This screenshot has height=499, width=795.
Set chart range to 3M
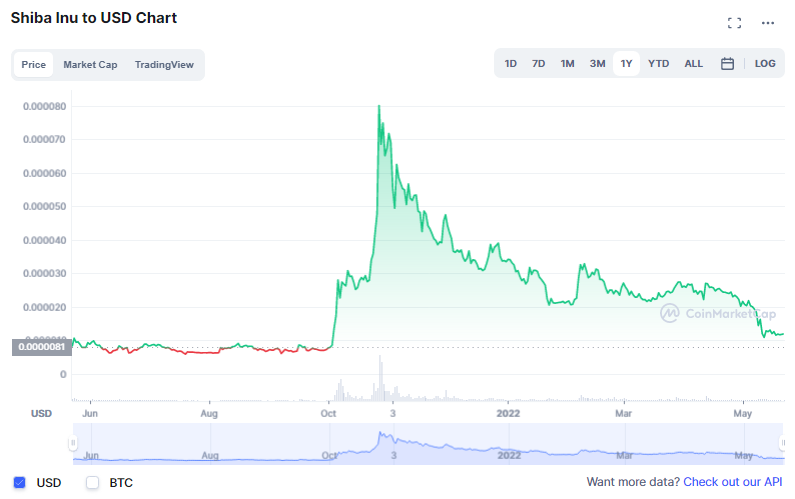(597, 63)
